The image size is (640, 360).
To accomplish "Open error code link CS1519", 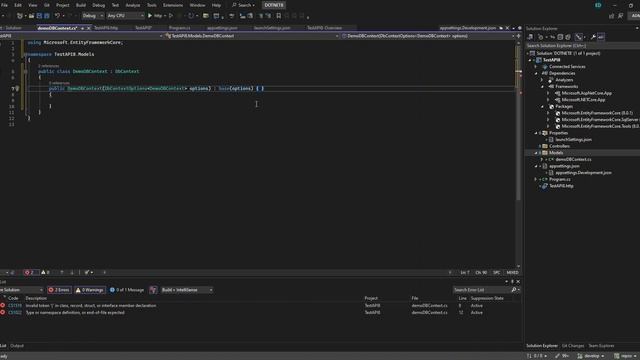I will [15, 305].
